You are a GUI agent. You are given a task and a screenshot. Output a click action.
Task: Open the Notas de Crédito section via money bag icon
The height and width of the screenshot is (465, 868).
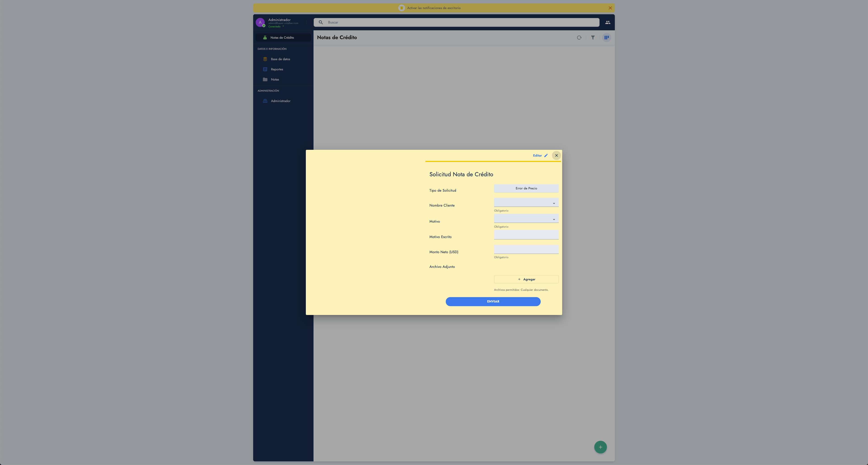[x=265, y=37]
